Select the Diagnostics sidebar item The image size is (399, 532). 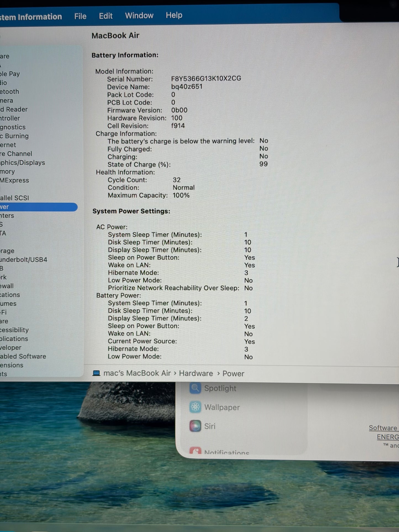(13, 127)
